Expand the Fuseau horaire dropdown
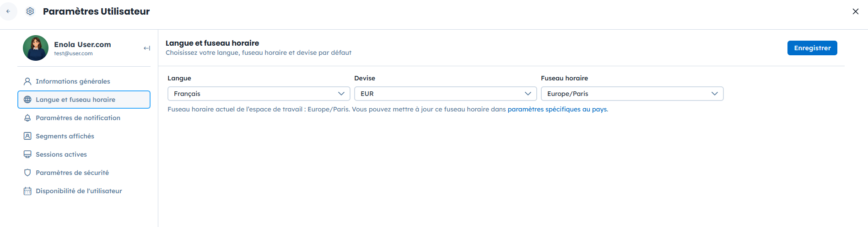 632,94
